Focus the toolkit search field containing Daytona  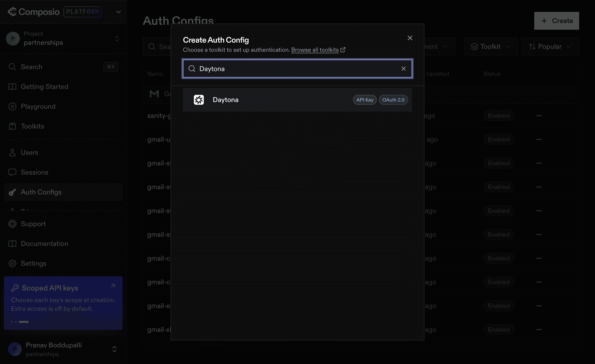tap(297, 69)
